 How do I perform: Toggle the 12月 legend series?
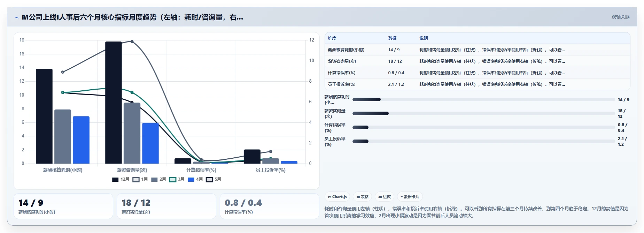tap(121, 179)
